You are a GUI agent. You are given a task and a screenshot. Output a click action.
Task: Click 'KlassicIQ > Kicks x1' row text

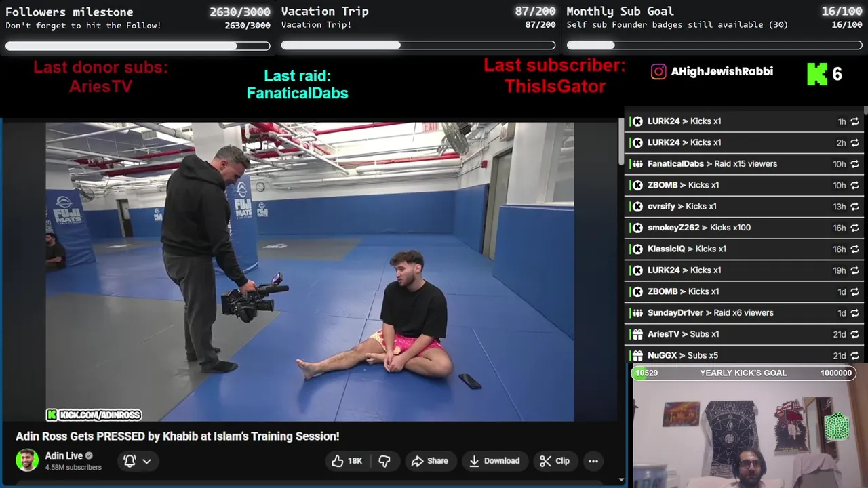(x=687, y=249)
